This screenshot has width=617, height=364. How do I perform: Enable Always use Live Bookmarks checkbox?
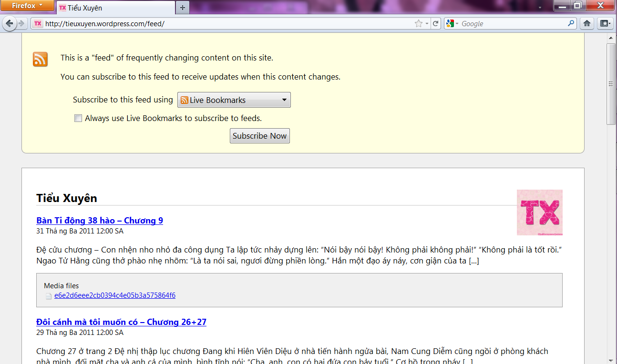tap(78, 118)
